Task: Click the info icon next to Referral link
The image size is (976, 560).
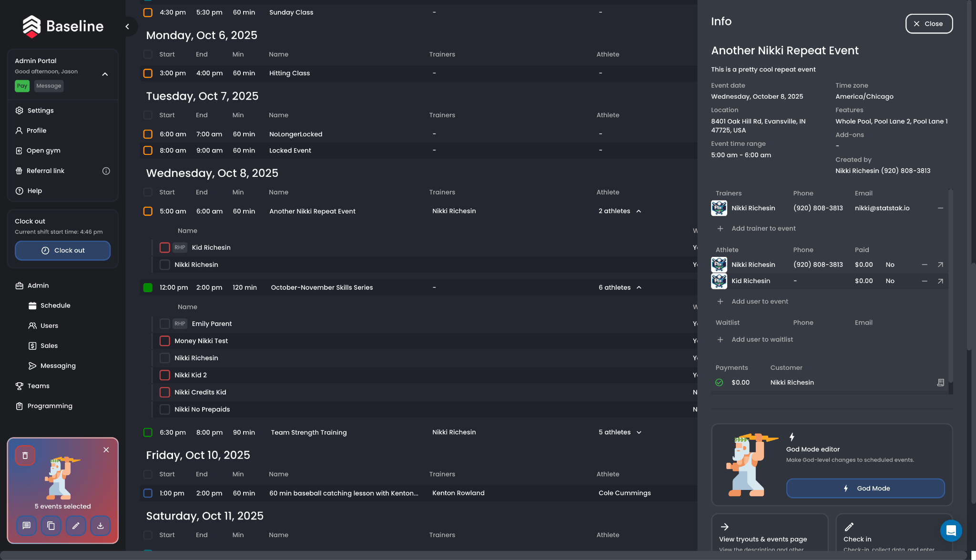Action: tap(106, 171)
